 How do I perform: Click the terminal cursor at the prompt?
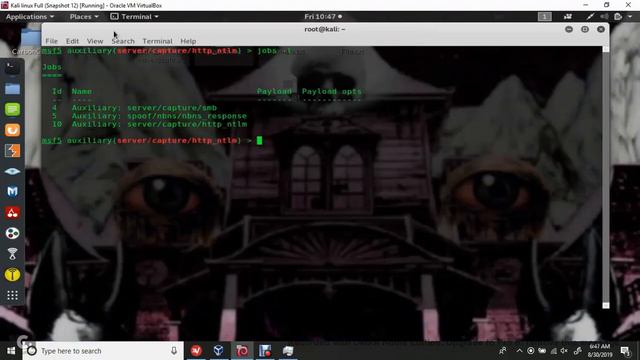click(260, 141)
